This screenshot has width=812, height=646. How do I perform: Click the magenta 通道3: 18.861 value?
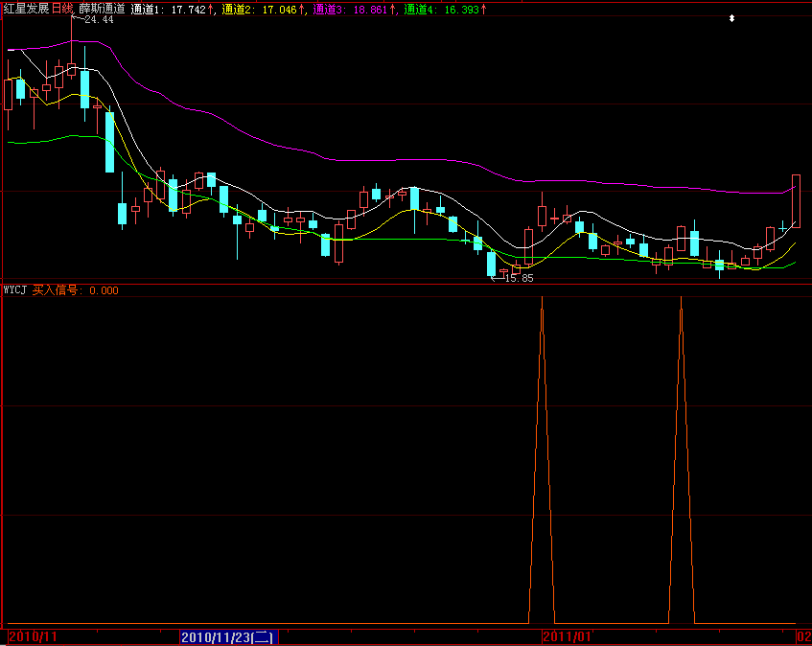point(354,10)
